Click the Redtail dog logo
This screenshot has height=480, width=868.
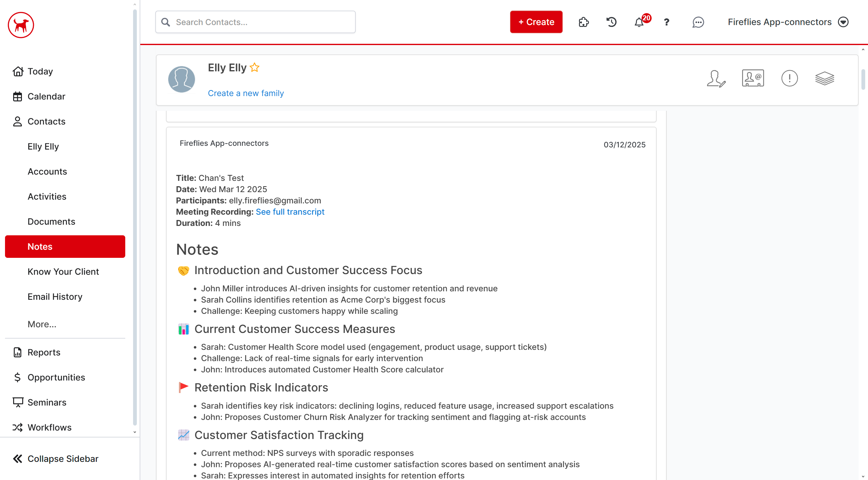[21, 25]
